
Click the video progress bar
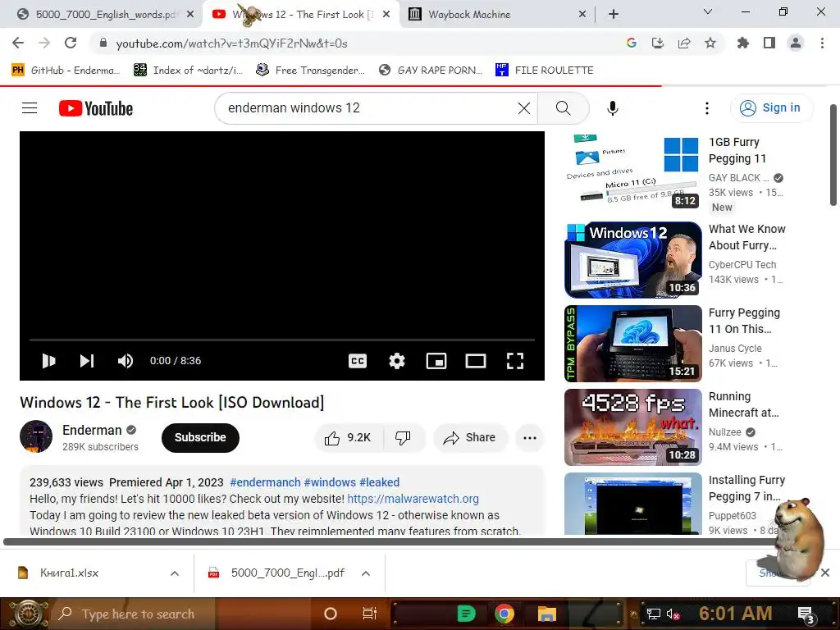click(282, 340)
